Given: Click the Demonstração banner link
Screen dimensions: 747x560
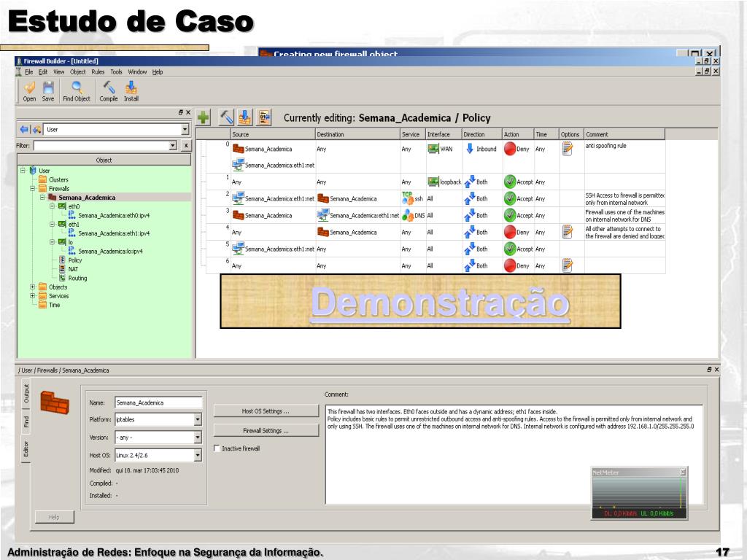Looking at the screenshot, I should [440, 303].
